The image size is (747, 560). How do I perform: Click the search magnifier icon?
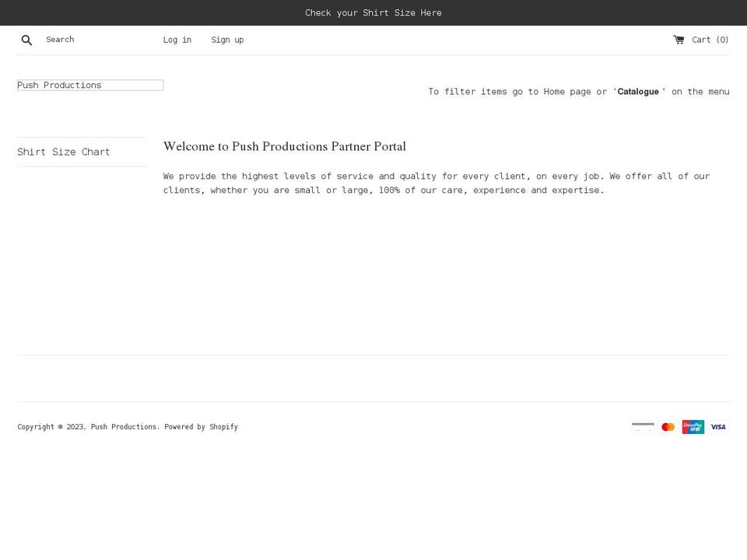point(26,40)
